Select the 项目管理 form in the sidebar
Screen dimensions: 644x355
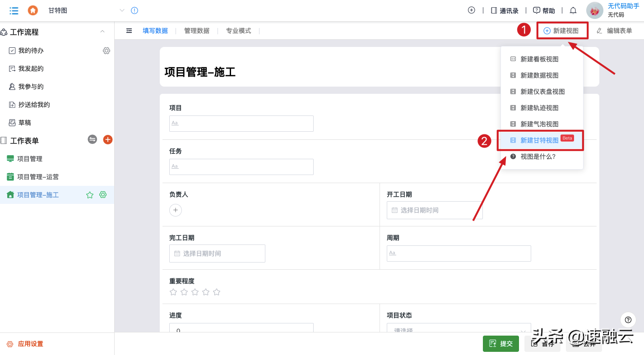(x=35, y=158)
